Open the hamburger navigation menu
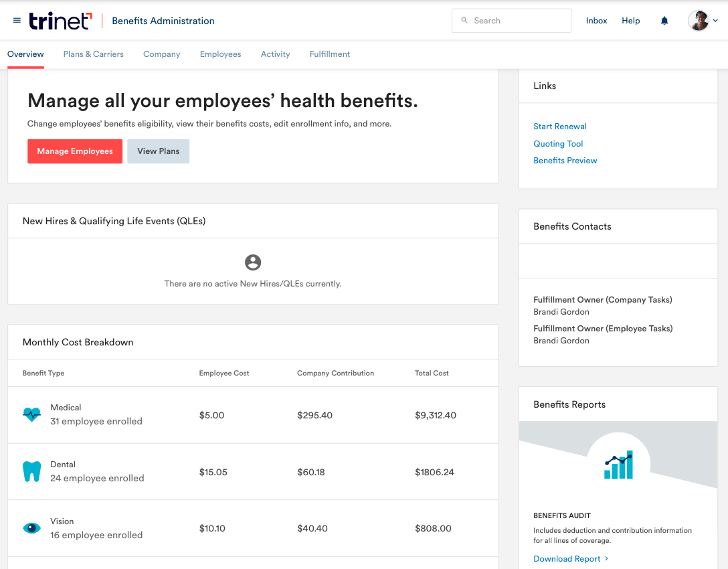 click(17, 21)
